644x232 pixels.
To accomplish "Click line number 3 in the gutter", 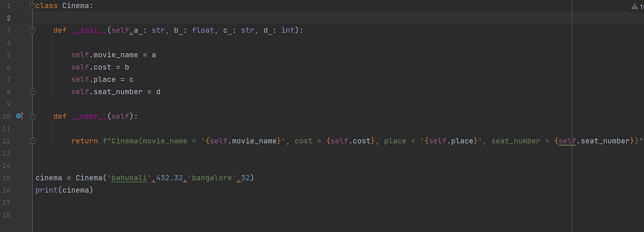I will point(10,31).
